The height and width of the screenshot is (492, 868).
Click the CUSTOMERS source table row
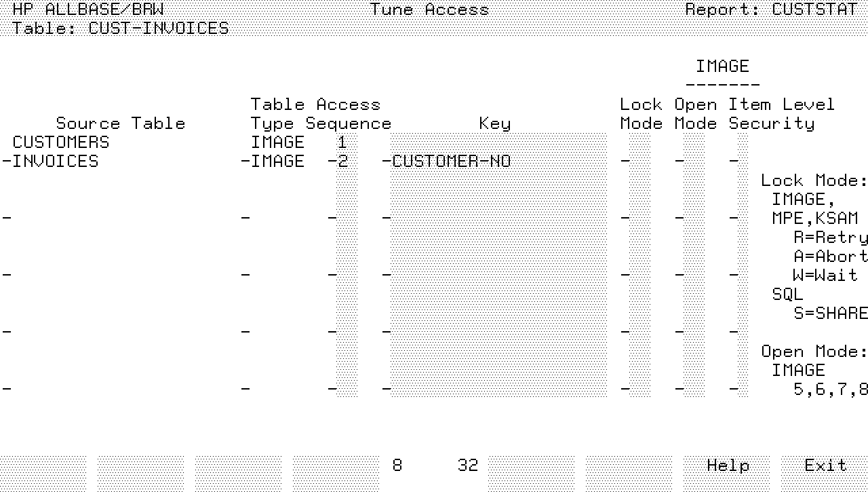(x=61, y=143)
